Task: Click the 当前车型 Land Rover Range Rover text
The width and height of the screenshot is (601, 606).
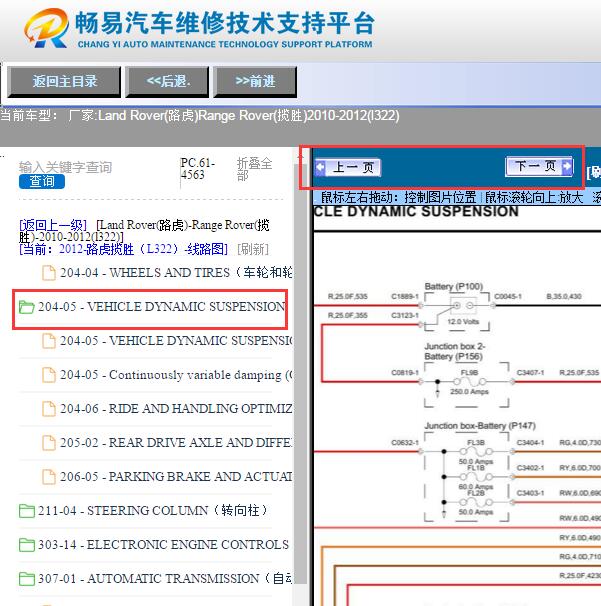Action: pyautogui.click(x=200, y=116)
